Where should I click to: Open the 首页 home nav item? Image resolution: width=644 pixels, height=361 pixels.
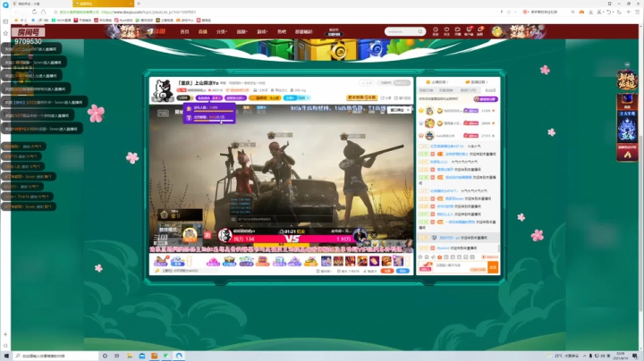(x=184, y=31)
